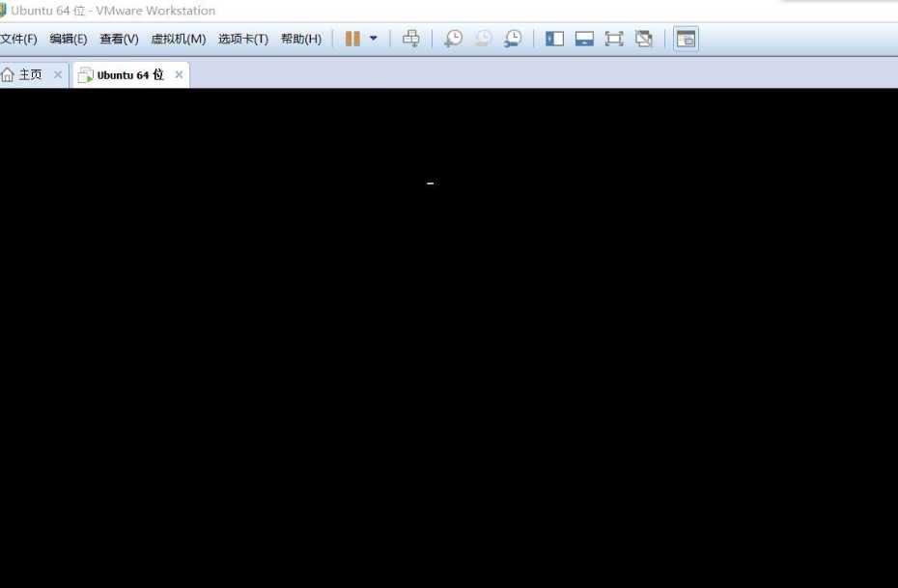The height and width of the screenshot is (588, 898).
Task: Close the Ubuntu 64 位 tab
Action: tap(179, 74)
